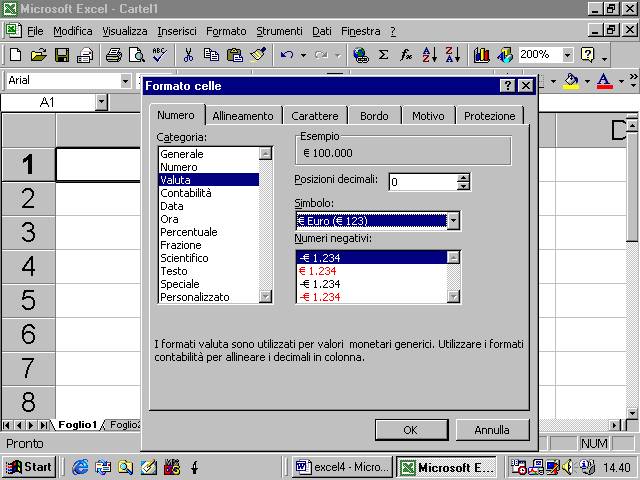This screenshot has width=640, height=480.
Task: Open the Start menu
Action: tap(29, 467)
